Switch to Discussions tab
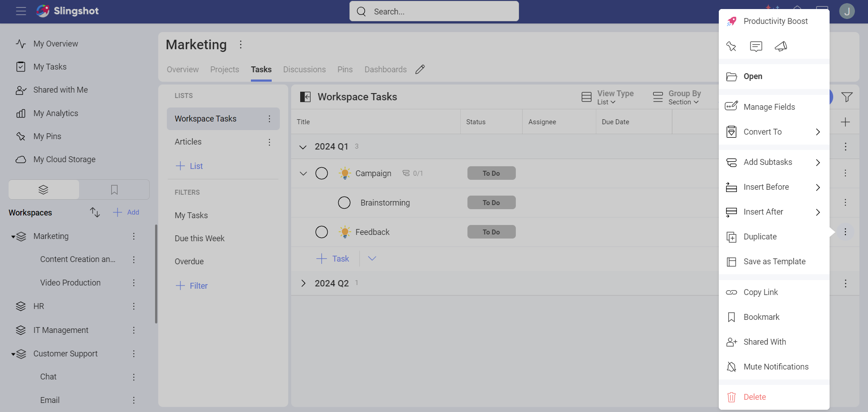 [x=304, y=69]
